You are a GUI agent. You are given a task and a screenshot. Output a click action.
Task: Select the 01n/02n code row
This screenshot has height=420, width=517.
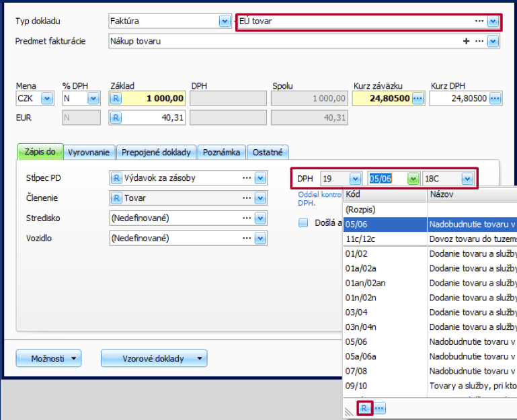(x=430, y=298)
